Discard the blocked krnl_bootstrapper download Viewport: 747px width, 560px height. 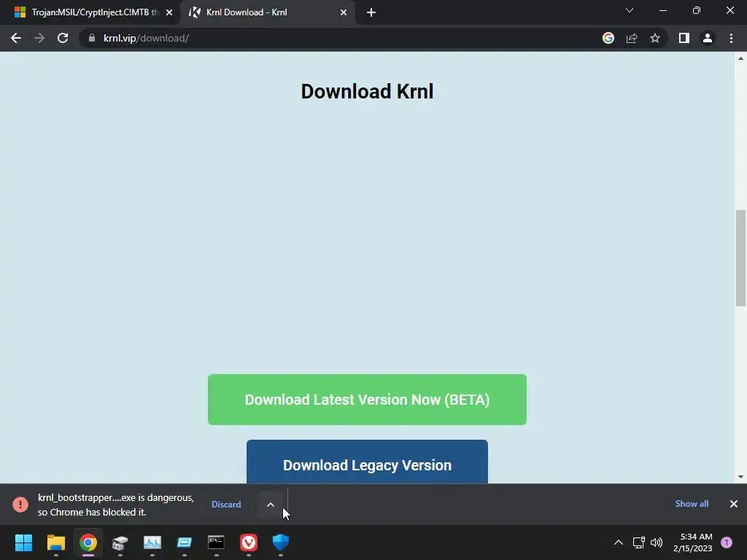coord(226,505)
